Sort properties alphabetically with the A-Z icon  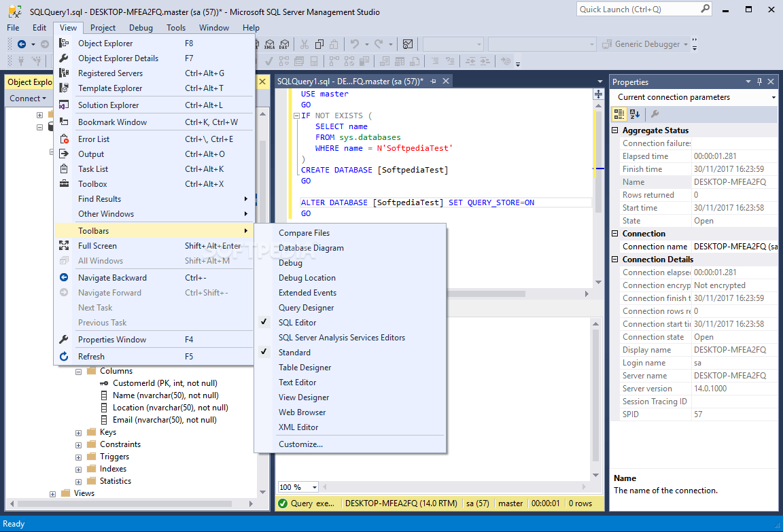tap(634, 114)
